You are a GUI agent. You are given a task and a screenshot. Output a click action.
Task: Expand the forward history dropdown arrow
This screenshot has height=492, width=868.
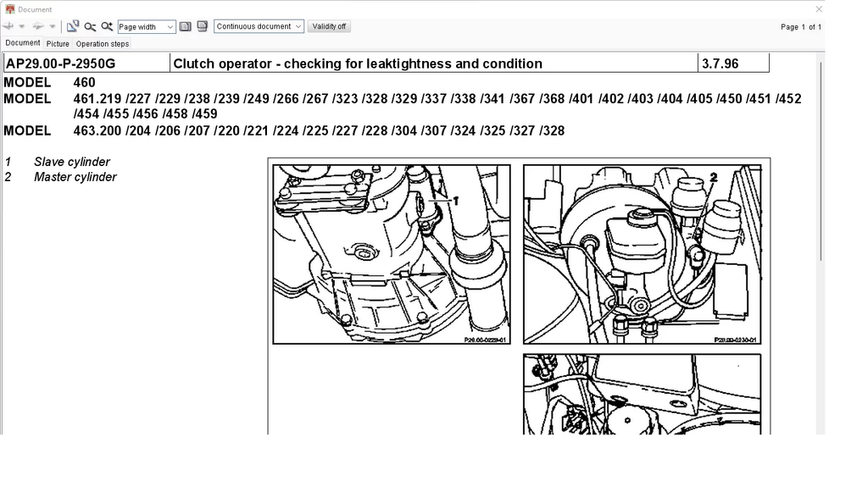point(53,26)
